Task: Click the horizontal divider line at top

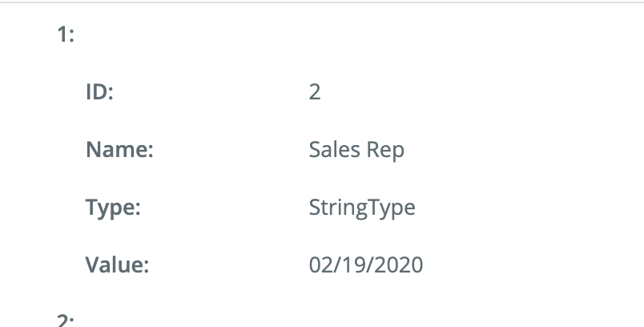Action: coord(322,2)
